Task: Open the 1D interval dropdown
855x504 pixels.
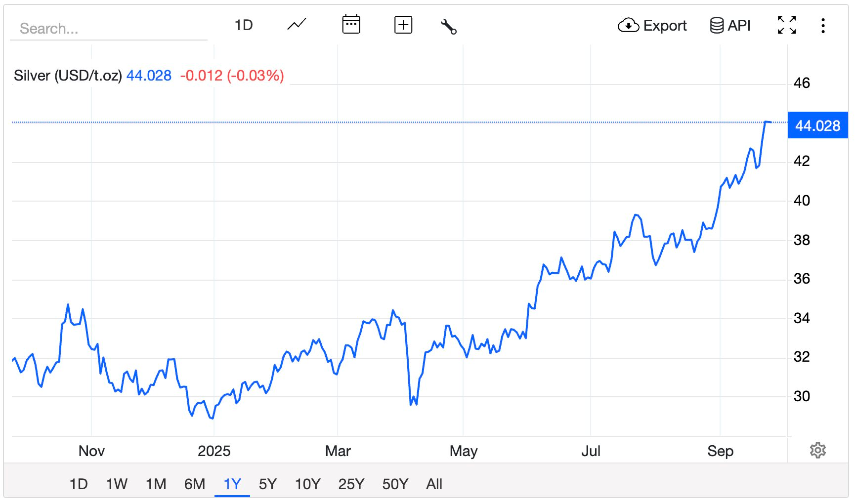Action: click(x=244, y=25)
